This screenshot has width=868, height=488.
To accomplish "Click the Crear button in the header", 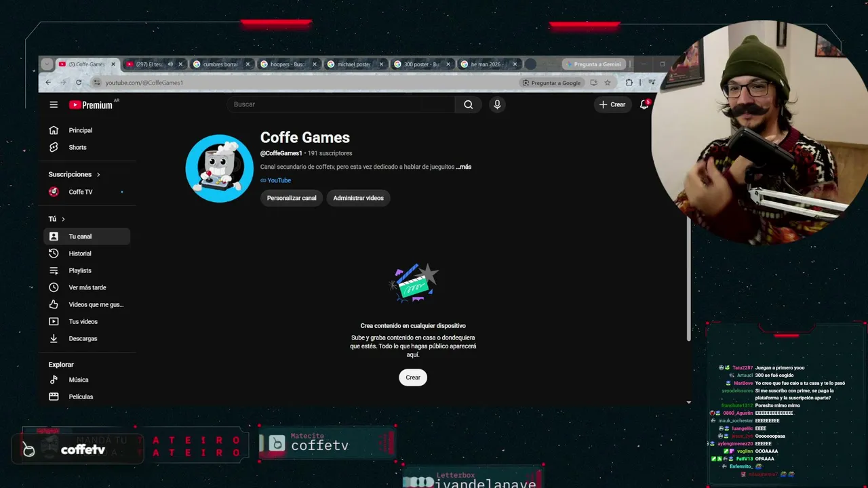I will tap(612, 104).
